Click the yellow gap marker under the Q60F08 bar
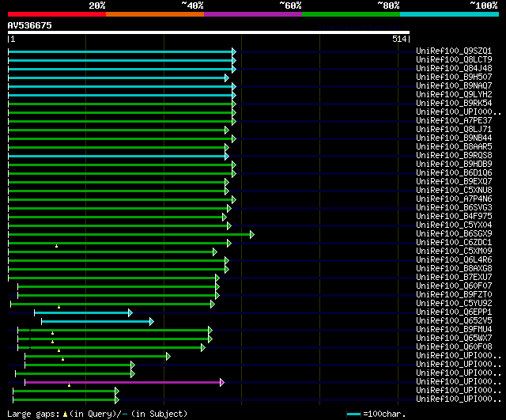The width and height of the screenshot is (506, 420). pos(59,350)
